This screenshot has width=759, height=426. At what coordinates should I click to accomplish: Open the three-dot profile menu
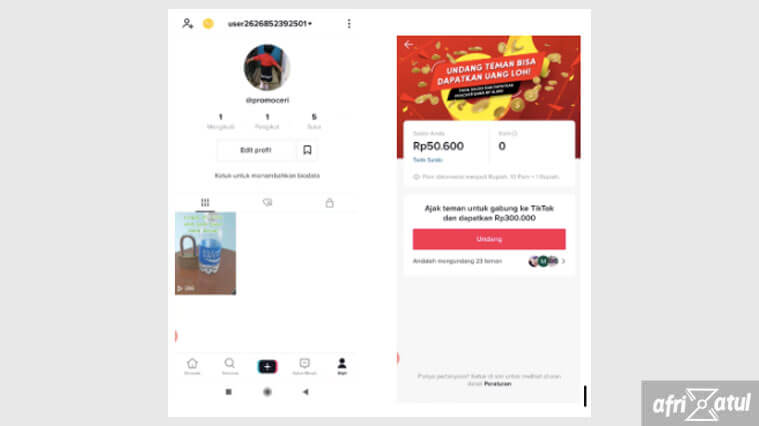pos(349,24)
